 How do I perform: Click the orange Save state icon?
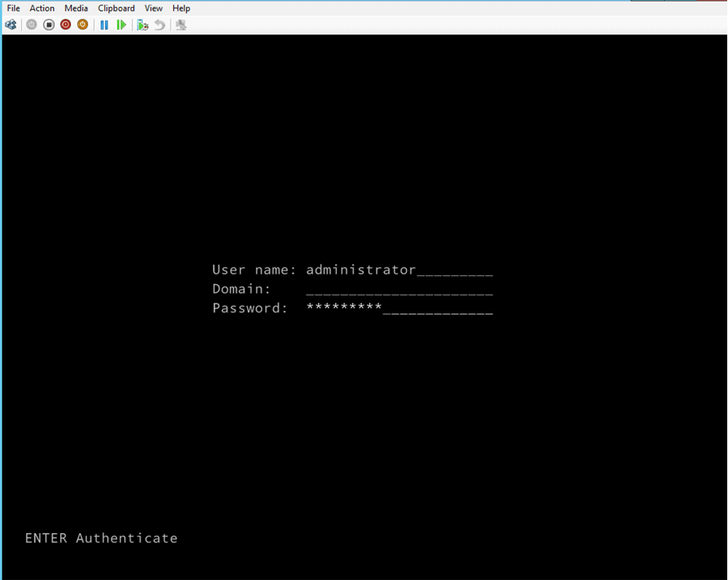coord(83,25)
